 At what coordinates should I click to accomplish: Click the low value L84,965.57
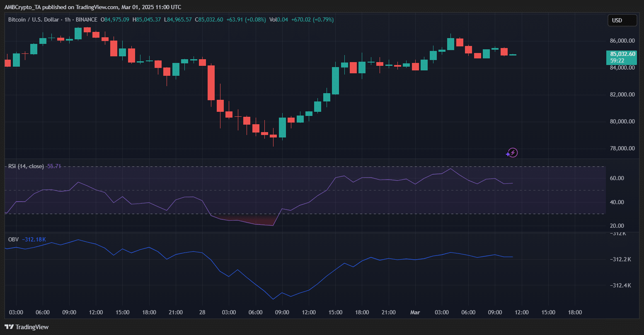pyautogui.click(x=178, y=19)
